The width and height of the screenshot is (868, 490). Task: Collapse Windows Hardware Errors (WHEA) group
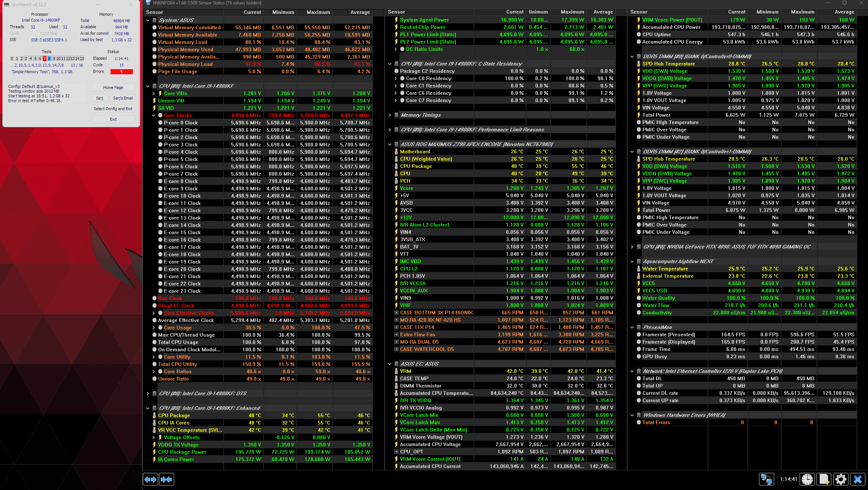(632, 415)
